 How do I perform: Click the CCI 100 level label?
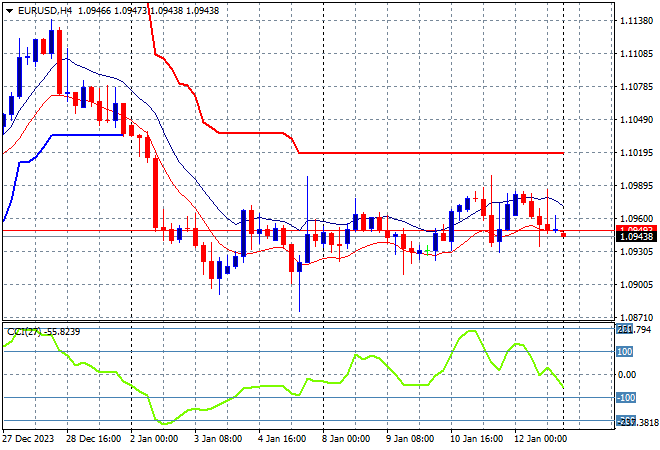tap(624, 352)
